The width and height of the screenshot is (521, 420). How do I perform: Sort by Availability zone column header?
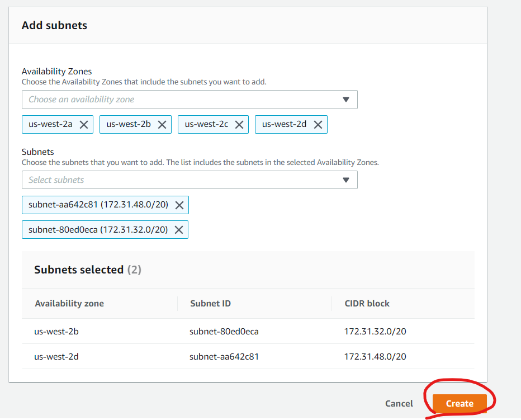(x=69, y=303)
